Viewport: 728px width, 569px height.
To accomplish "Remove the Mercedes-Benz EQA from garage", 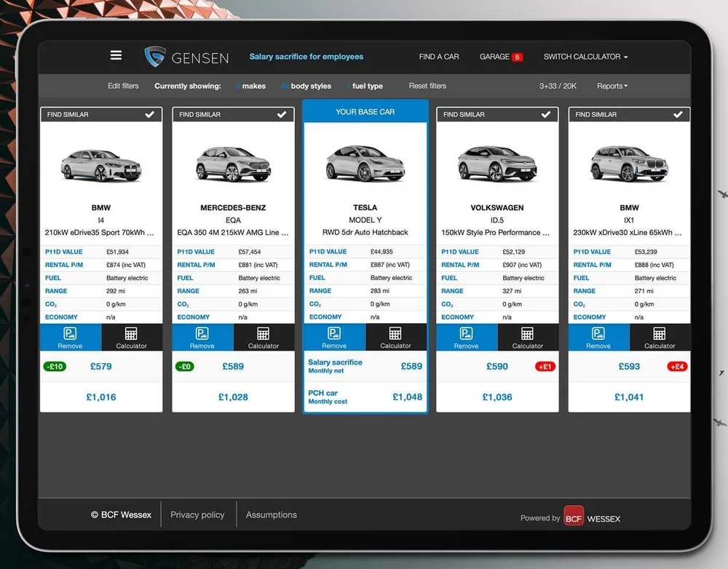I will 203,338.
